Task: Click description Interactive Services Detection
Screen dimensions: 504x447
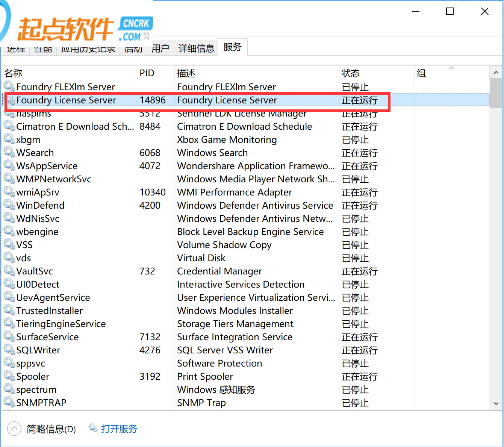Action: [x=241, y=284]
